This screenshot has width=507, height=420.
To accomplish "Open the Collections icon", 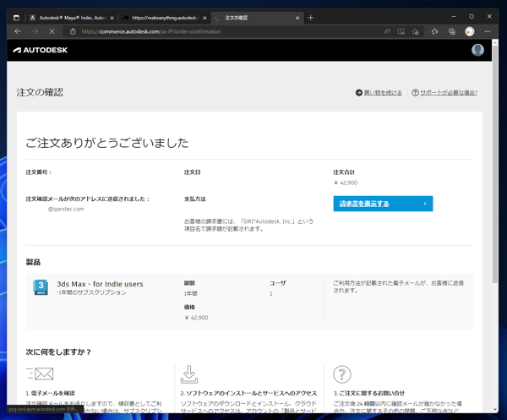I will [x=452, y=31].
